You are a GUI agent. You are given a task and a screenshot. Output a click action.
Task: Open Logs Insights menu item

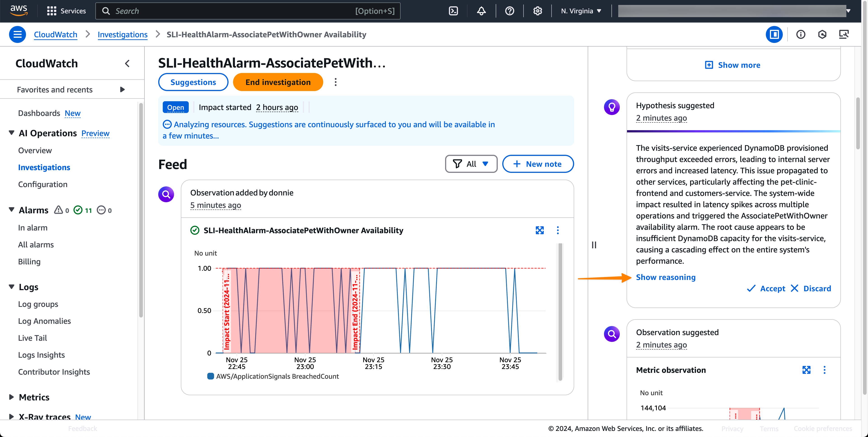coord(41,355)
